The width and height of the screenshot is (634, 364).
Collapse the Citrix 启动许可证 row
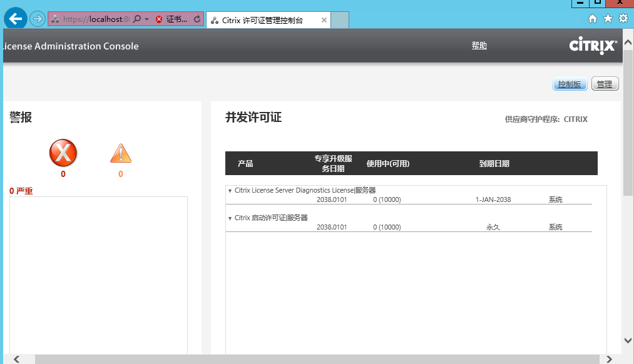(230, 218)
